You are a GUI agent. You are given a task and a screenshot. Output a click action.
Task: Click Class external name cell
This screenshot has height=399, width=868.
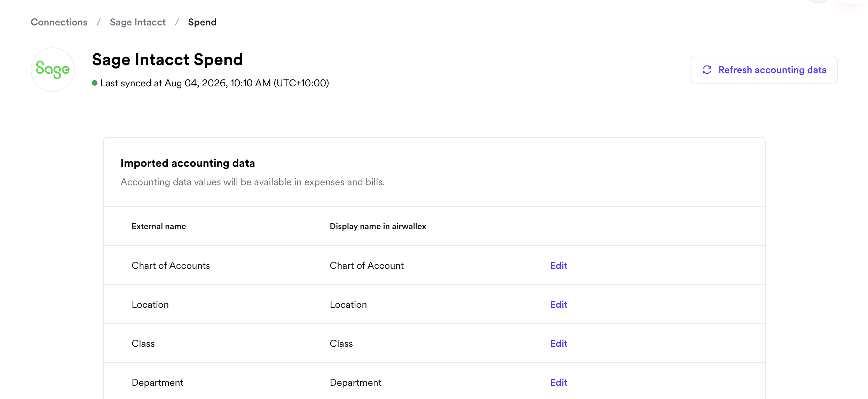point(143,343)
